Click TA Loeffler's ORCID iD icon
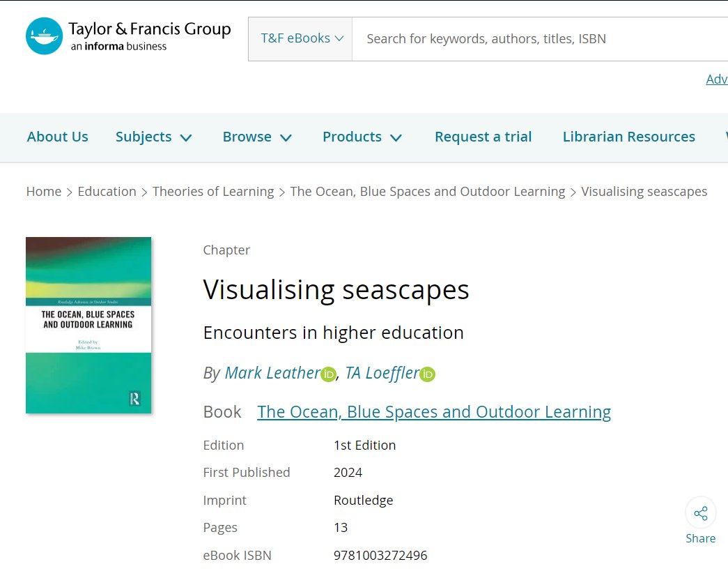This screenshot has width=728, height=571. (428, 374)
